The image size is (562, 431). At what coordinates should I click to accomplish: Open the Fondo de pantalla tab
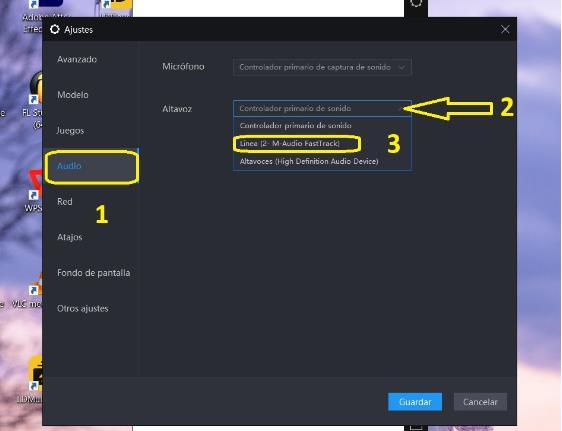pyautogui.click(x=94, y=273)
